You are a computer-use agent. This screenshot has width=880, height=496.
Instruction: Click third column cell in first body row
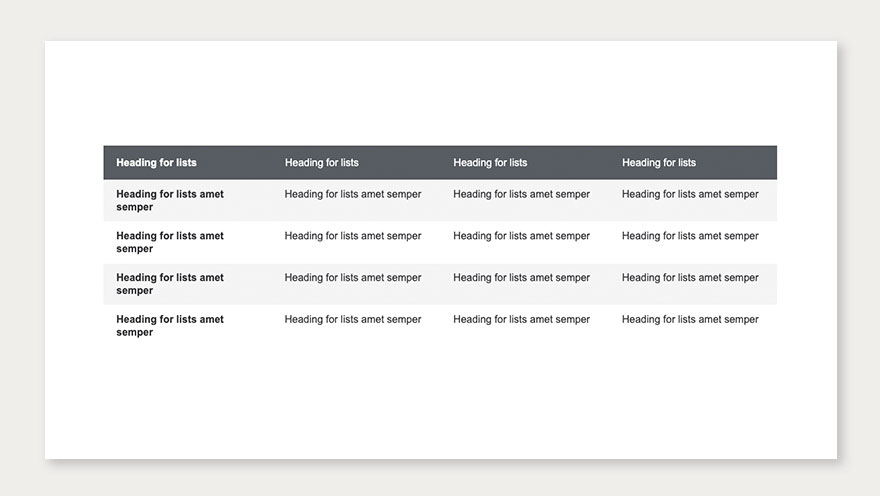tap(521, 195)
